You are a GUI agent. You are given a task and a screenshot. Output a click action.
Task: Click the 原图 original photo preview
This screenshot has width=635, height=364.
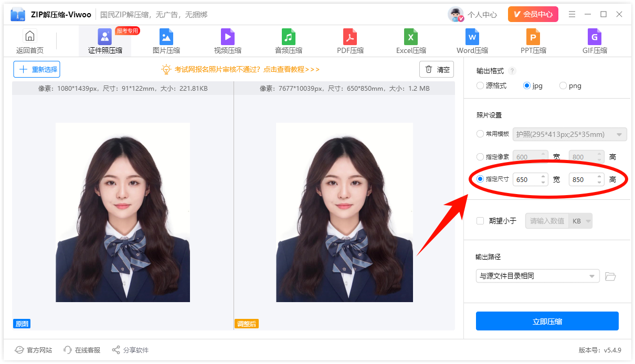[123, 212]
